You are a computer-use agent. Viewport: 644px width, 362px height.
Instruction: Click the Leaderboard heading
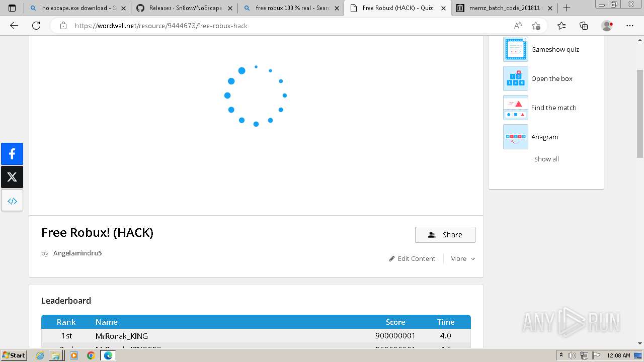[66, 301]
